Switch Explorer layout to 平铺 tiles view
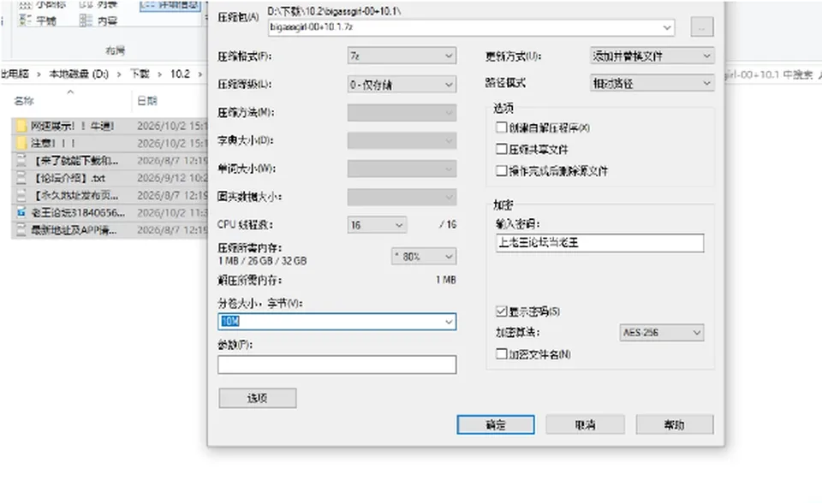 37,21
